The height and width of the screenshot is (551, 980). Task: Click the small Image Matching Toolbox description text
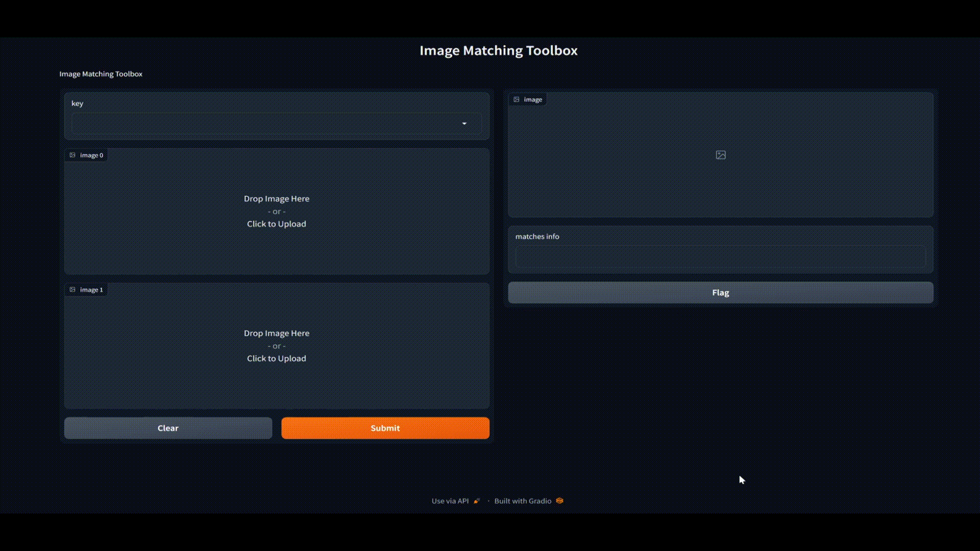pos(101,74)
